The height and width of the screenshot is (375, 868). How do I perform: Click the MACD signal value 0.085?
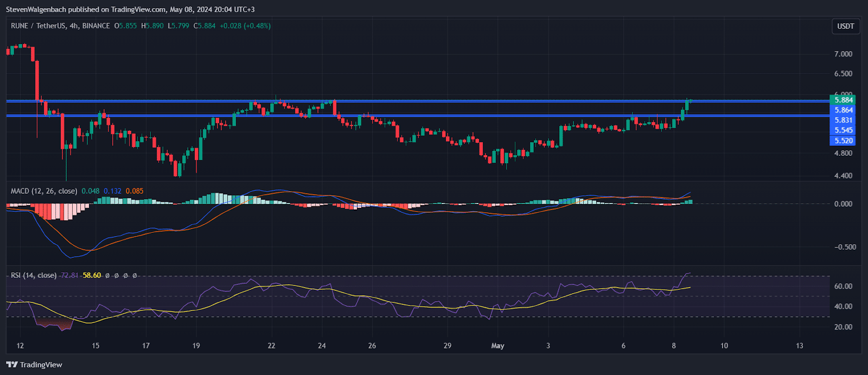click(x=135, y=191)
